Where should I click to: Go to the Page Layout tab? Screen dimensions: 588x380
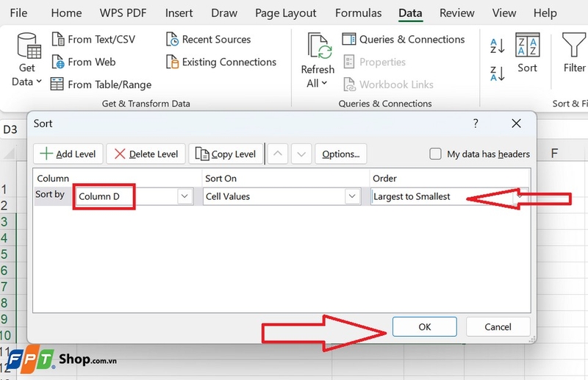pos(286,13)
